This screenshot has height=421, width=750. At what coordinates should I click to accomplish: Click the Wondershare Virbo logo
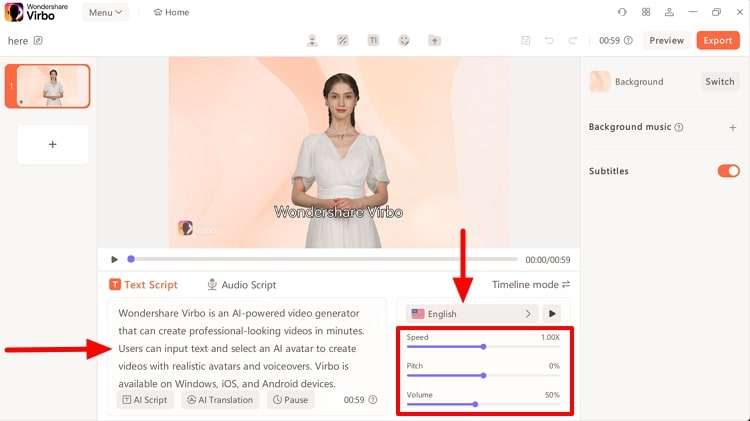point(36,12)
